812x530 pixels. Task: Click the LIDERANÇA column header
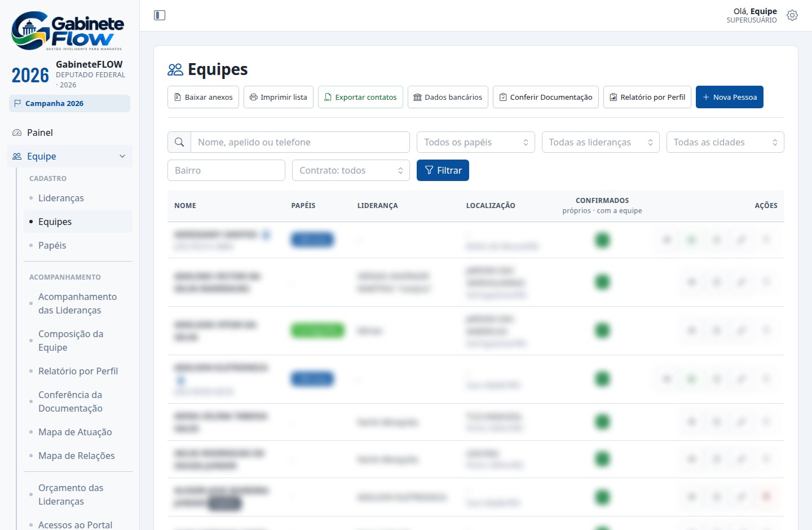coord(378,206)
